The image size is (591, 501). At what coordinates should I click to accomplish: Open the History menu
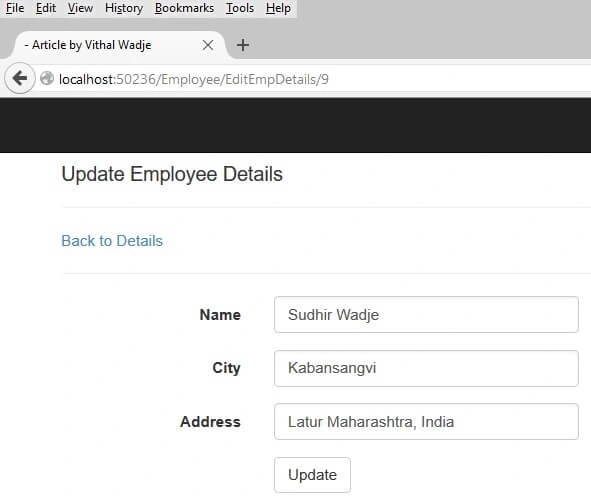coord(124,8)
